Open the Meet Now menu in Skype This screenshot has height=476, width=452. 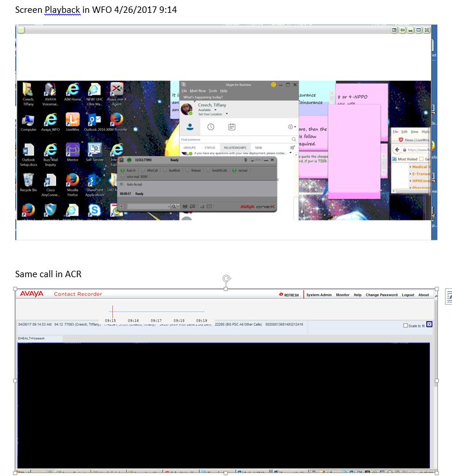[198, 91]
